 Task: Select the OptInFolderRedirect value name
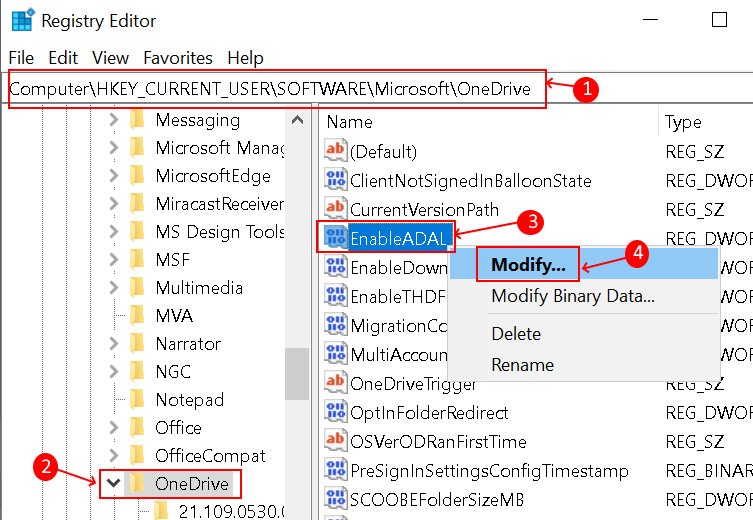coord(429,412)
